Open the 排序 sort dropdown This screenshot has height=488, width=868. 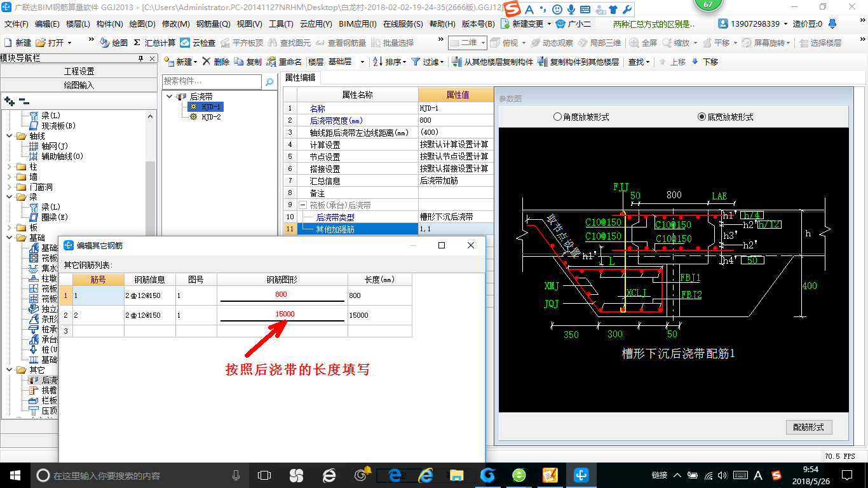[390, 62]
